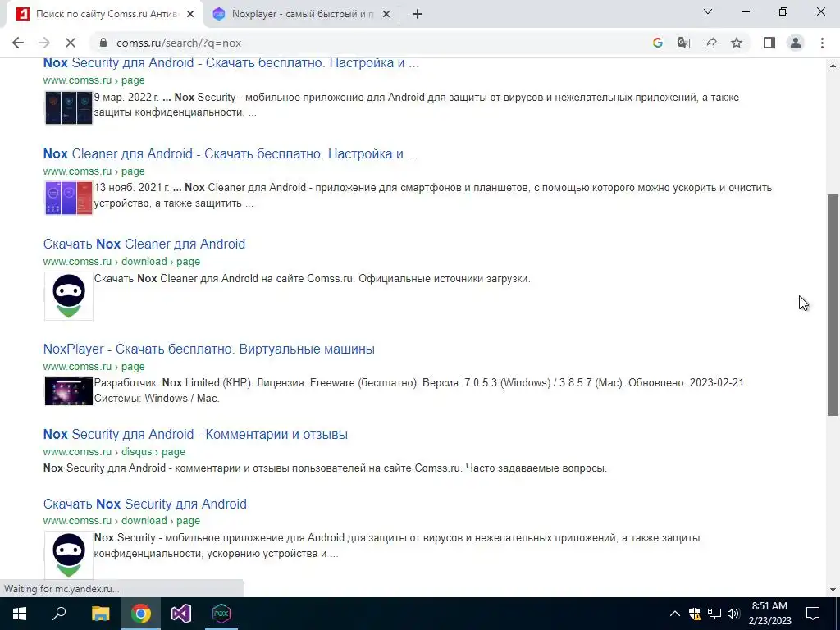This screenshot has height=630, width=840.
Task: Close the Noxplayer tab
Action: pyautogui.click(x=386, y=14)
